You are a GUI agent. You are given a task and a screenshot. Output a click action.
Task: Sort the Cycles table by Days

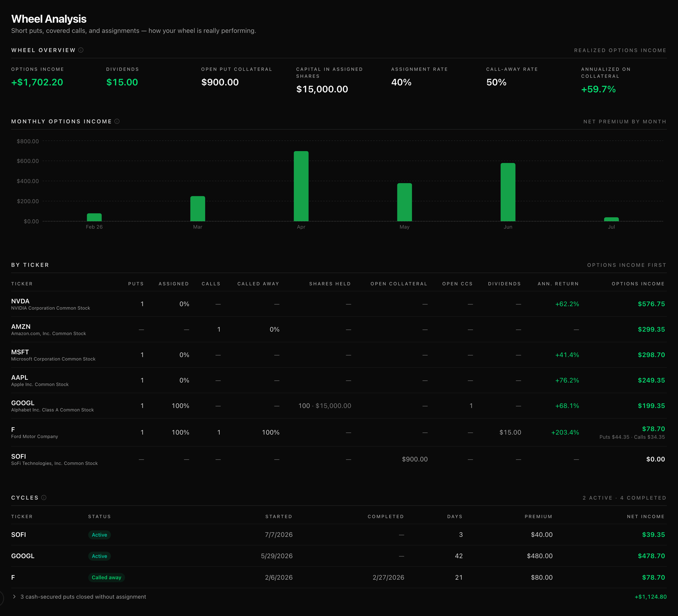(455, 516)
